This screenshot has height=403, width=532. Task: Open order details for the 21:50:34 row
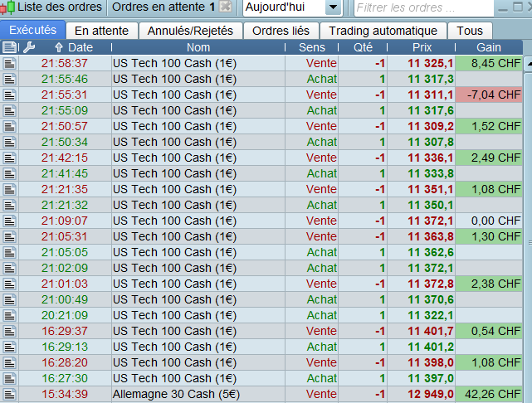(9, 142)
